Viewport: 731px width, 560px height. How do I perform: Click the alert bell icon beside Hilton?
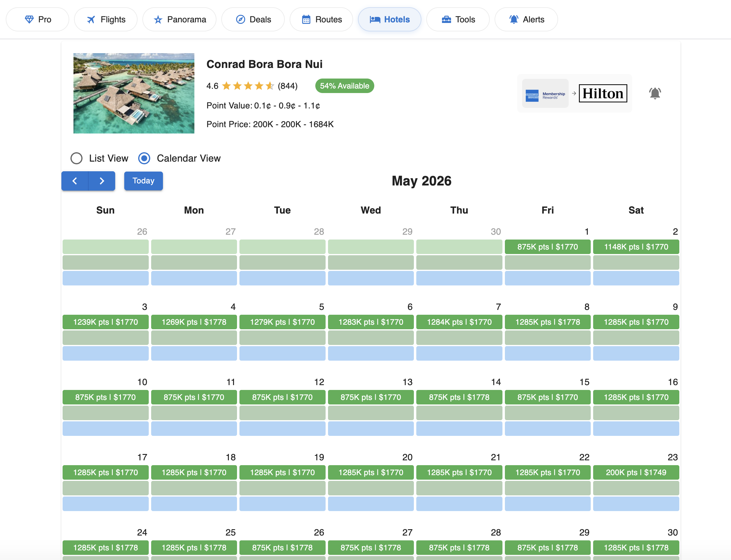click(655, 93)
